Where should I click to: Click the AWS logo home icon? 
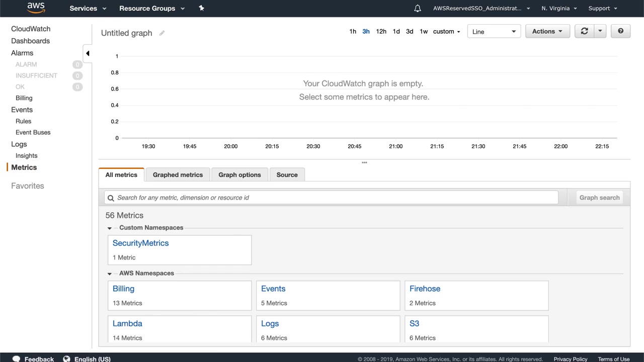coord(36,8)
